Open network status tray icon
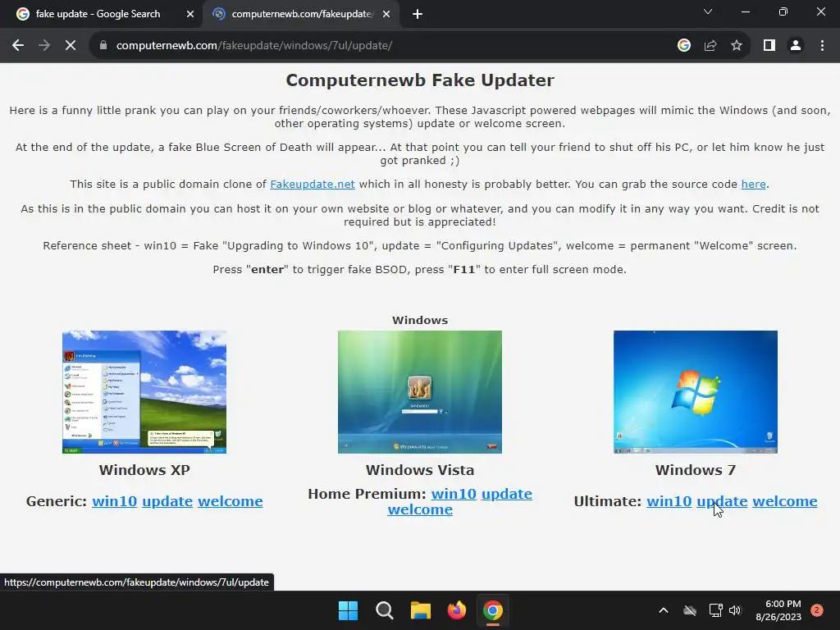Screen dimensions: 840x630 pyautogui.click(x=715, y=610)
